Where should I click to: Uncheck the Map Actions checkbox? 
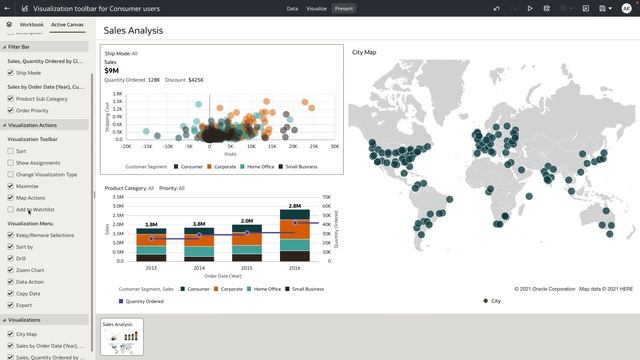11,198
